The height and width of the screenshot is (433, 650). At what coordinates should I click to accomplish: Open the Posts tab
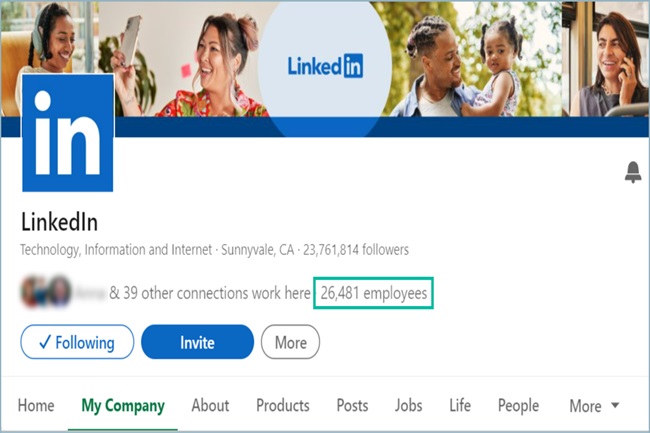pyautogui.click(x=352, y=406)
